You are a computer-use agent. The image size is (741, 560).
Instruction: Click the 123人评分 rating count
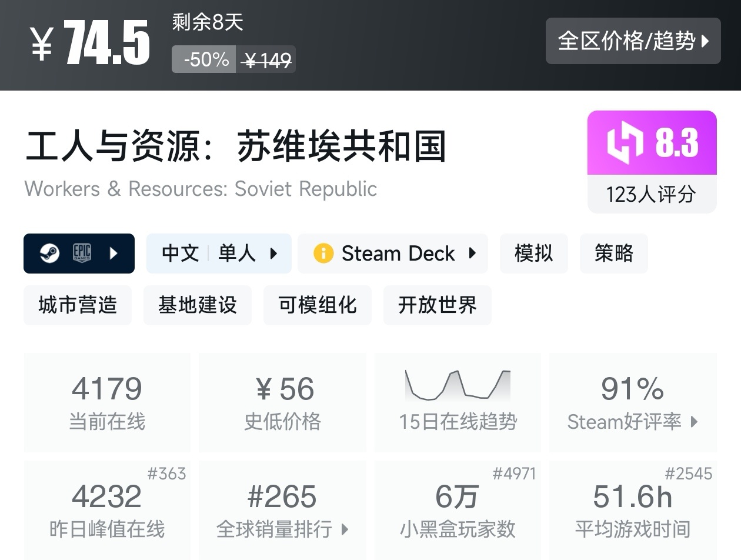(x=652, y=194)
